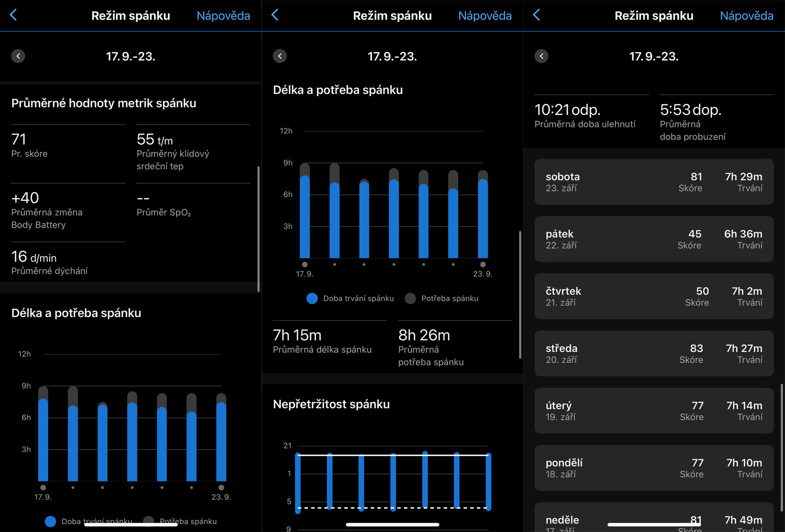
Task: View the úterý 19. září sleep details
Action: (654, 411)
